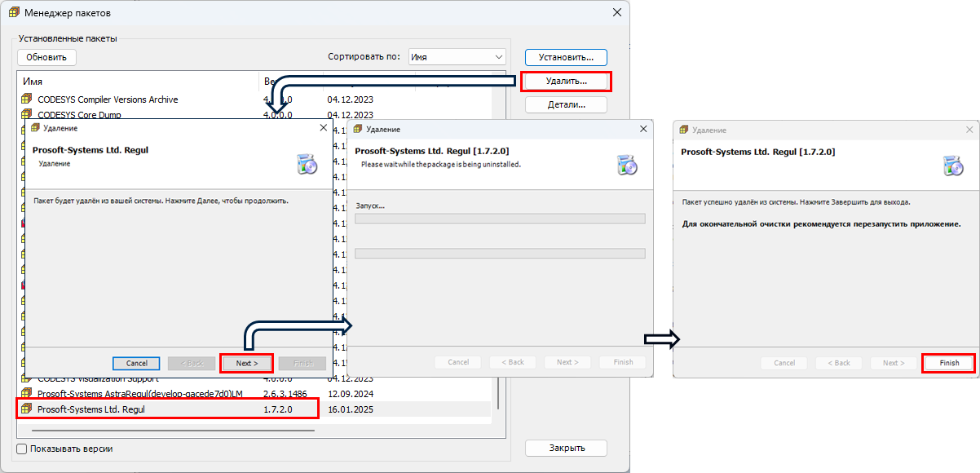Click the Finish button in the final dialog
Viewport: 980px width, 473px height.
949,363
